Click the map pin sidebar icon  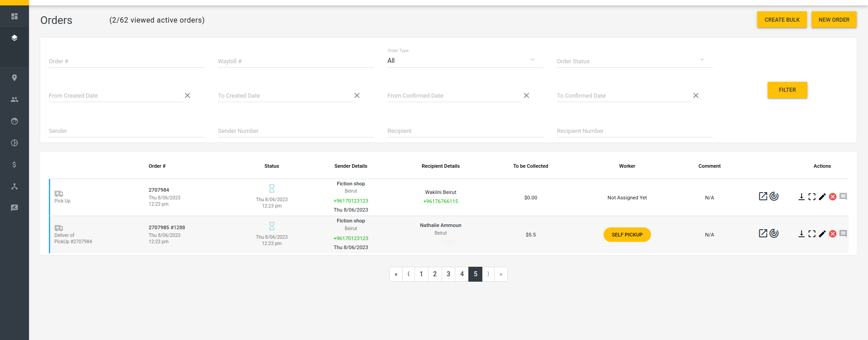point(14,78)
